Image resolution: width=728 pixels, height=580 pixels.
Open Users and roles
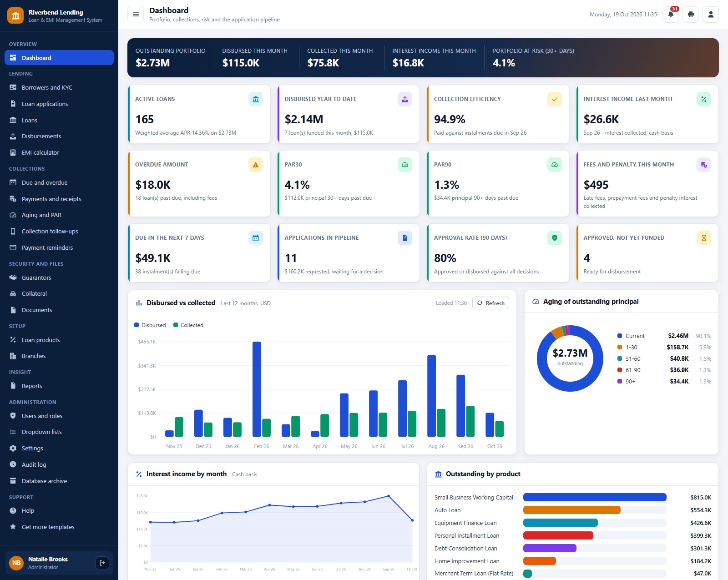59,416
